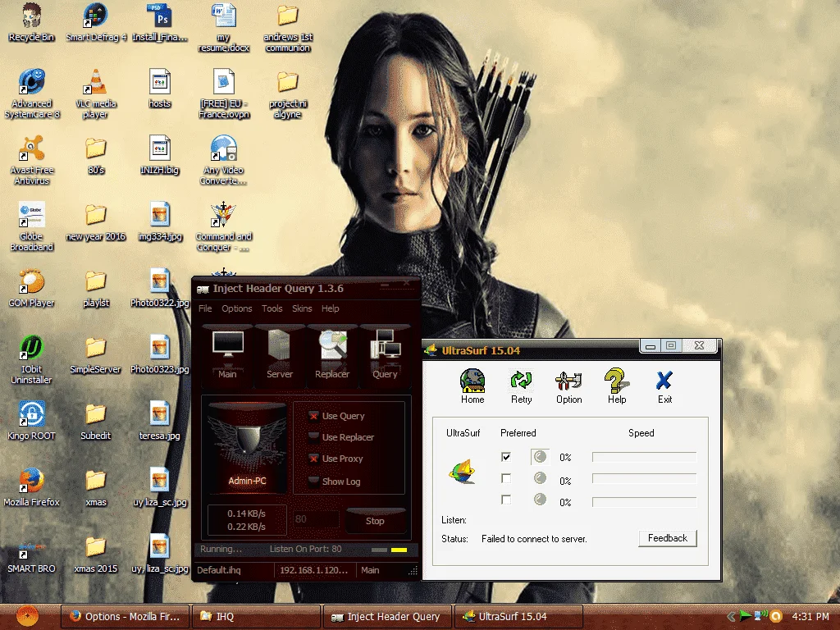Select the Mozilla Firefox desktop shortcut
The width and height of the screenshot is (840, 630).
[32, 487]
